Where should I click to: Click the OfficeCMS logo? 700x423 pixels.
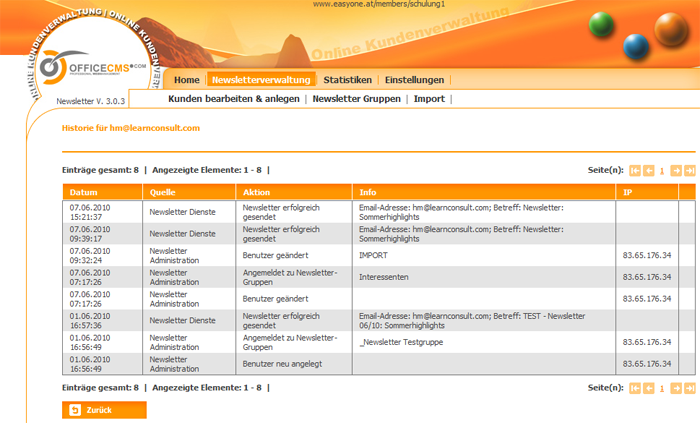pyautogui.click(x=92, y=67)
